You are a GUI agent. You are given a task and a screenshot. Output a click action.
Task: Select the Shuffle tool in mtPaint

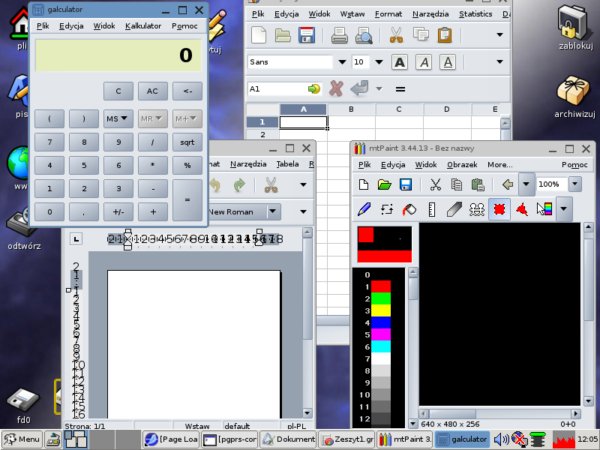click(x=386, y=209)
